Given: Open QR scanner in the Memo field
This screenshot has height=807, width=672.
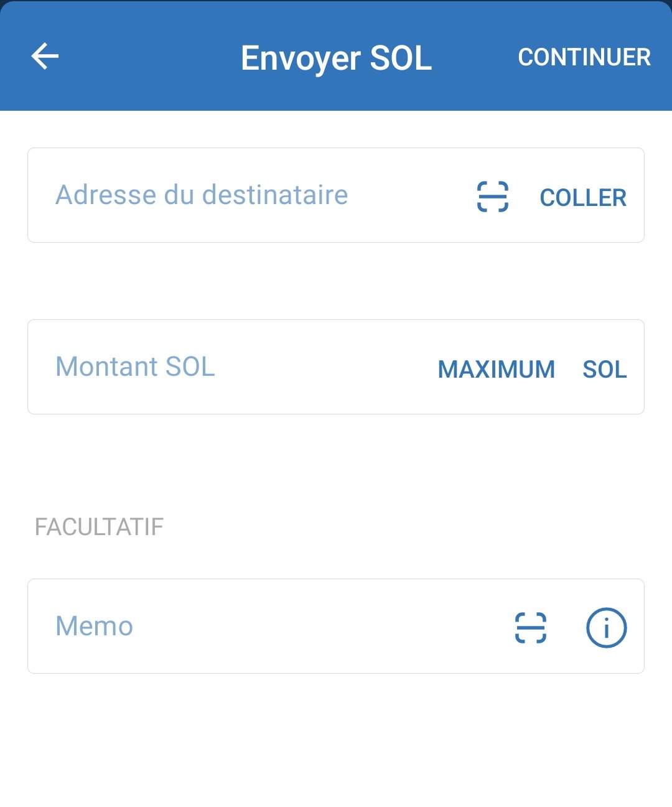Looking at the screenshot, I should 530,627.
